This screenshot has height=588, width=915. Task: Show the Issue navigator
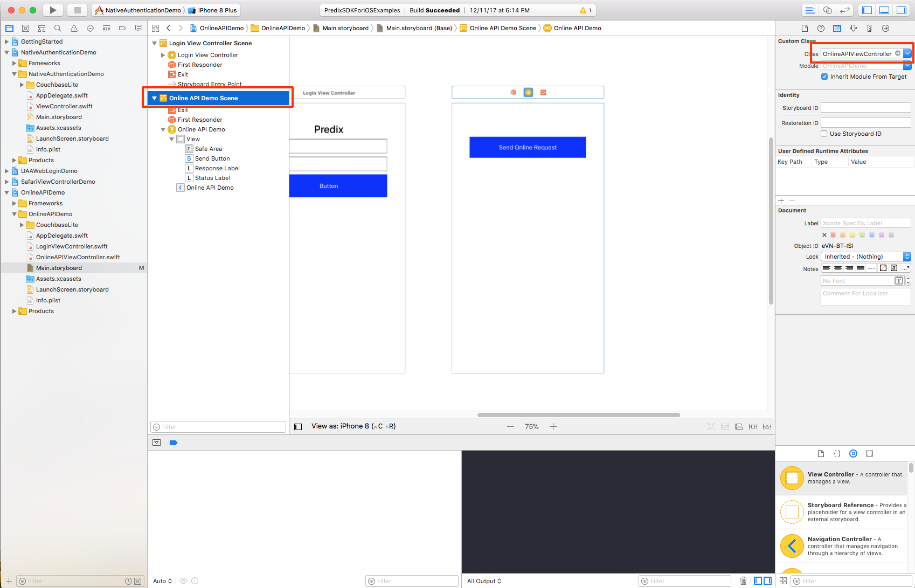[x=74, y=27]
